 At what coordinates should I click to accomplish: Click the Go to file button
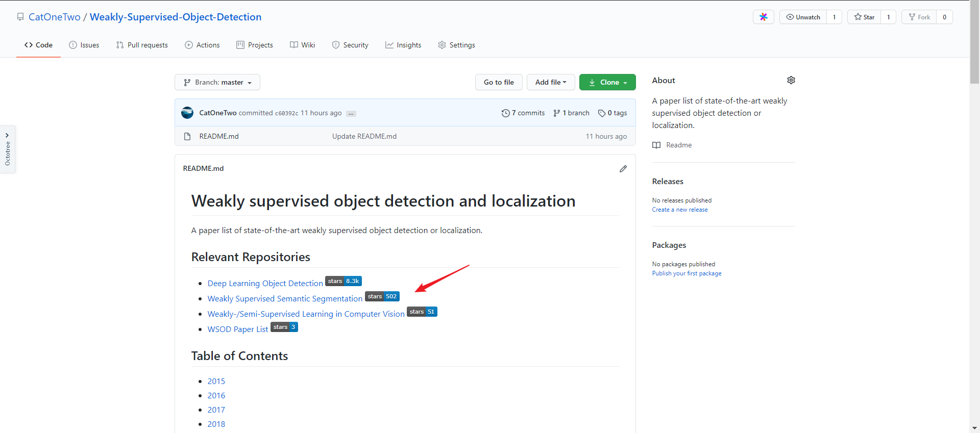[499, 82]
